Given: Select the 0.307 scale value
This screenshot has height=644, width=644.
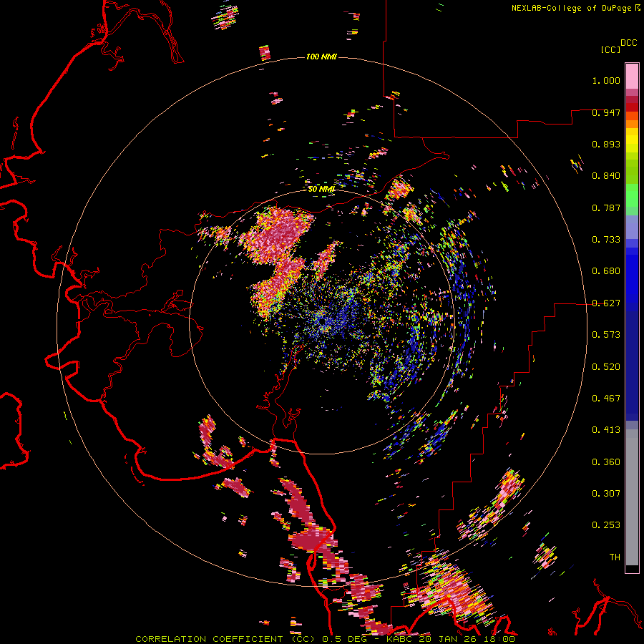Looking at the screenshot, I should coord(606,494).
